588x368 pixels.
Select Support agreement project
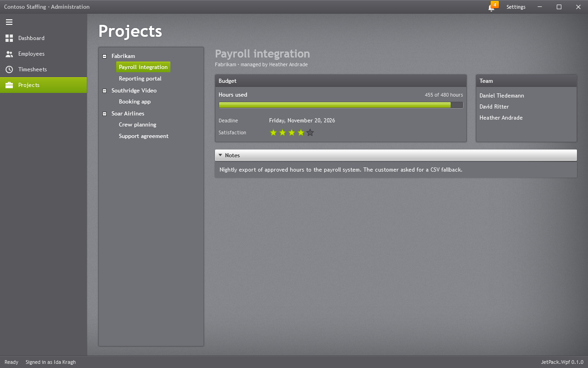tap(144, 136)
